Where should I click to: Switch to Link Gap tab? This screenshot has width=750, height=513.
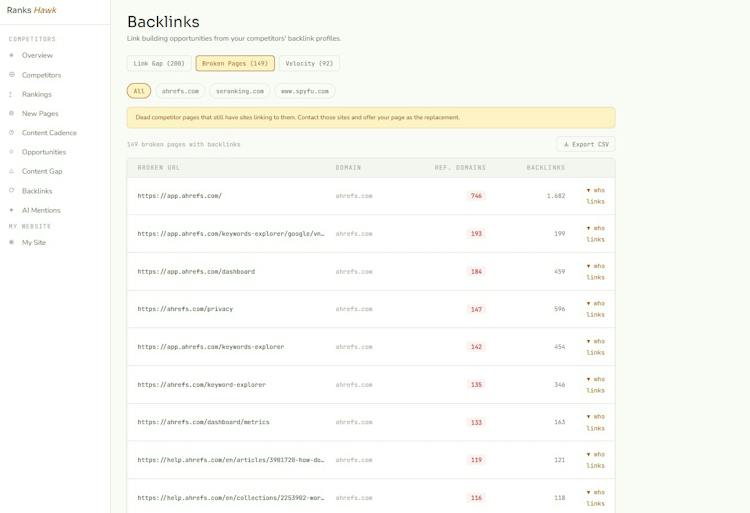point(159,63)
